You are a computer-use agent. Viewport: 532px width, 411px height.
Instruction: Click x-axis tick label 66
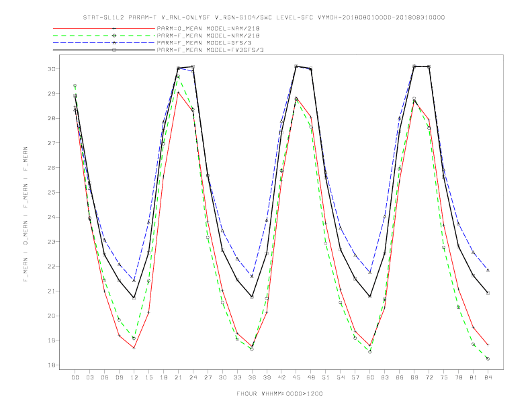400,377
